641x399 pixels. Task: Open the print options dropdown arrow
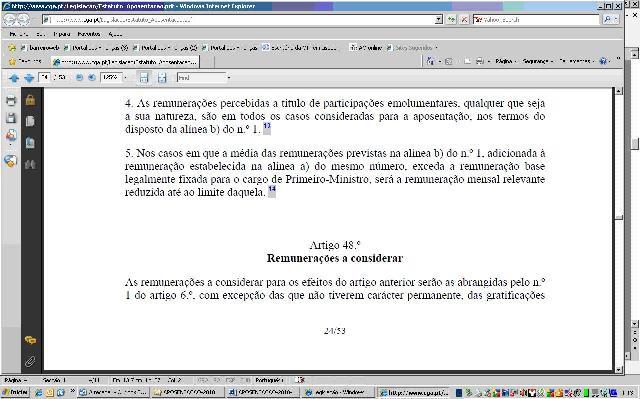click(489, 61)
